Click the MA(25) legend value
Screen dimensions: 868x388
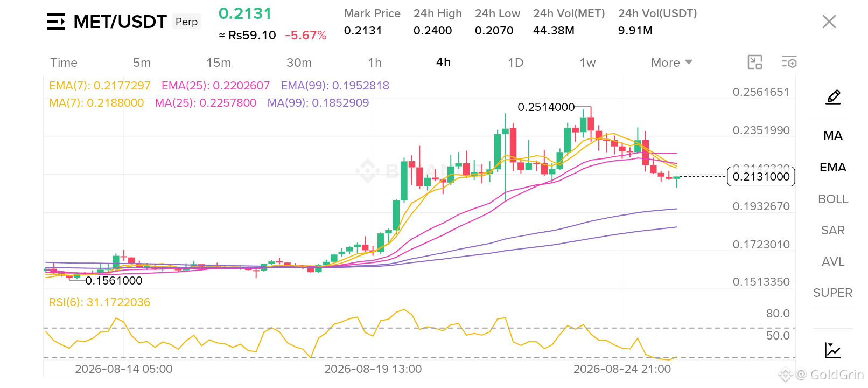[206, 103]
